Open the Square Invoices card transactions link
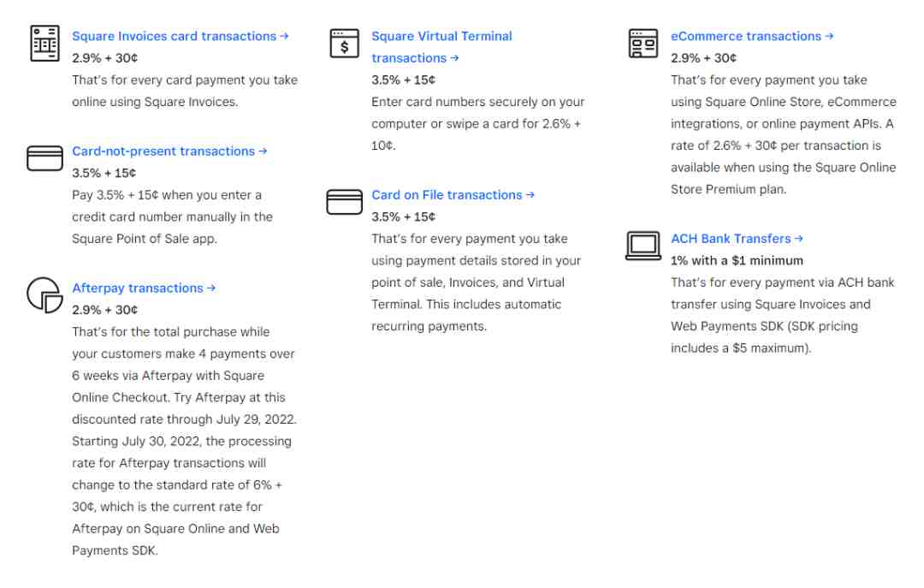 pos(181,36)
